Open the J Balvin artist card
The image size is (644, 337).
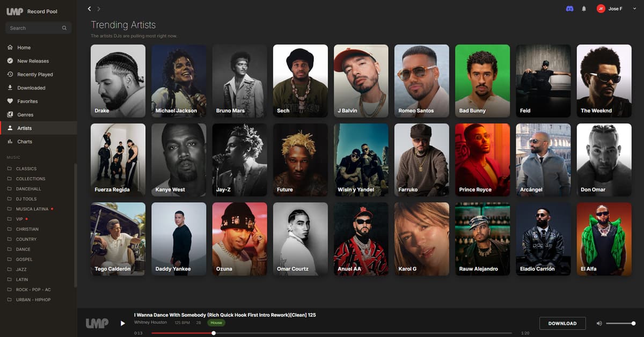tap(361, 81)
